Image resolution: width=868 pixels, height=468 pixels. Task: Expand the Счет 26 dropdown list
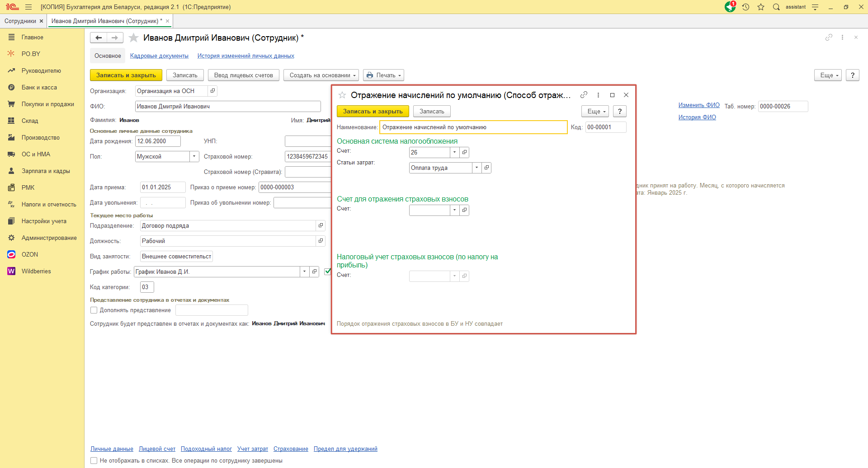pyautogui.click(x=454, y=152)
